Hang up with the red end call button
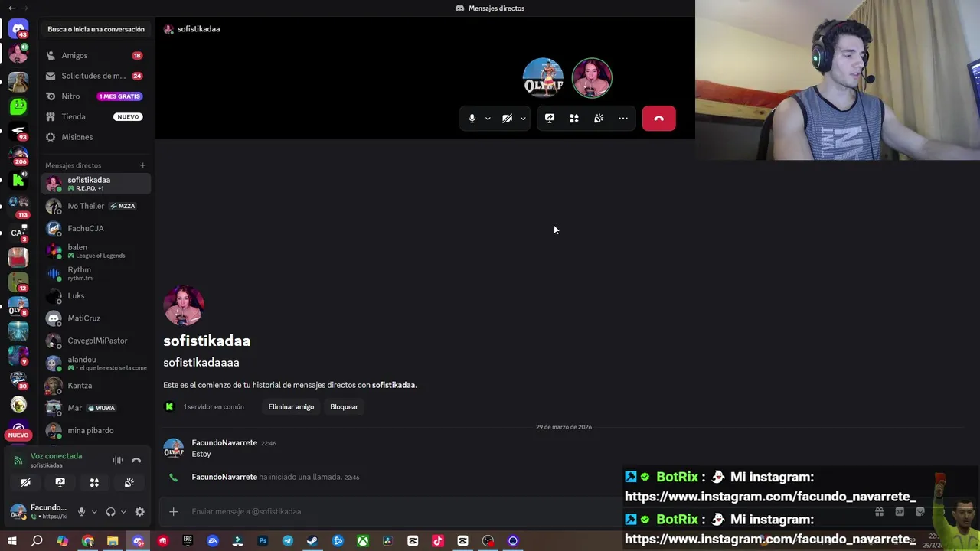The width and height of the screenshot is (980, 551). click(x=658, y=119)
